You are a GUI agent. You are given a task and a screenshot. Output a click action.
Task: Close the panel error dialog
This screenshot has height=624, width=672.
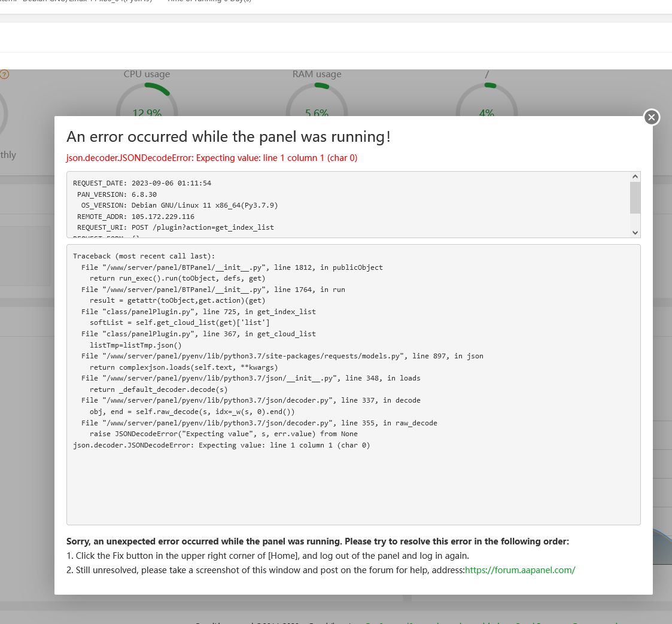[x=652, y=117]
